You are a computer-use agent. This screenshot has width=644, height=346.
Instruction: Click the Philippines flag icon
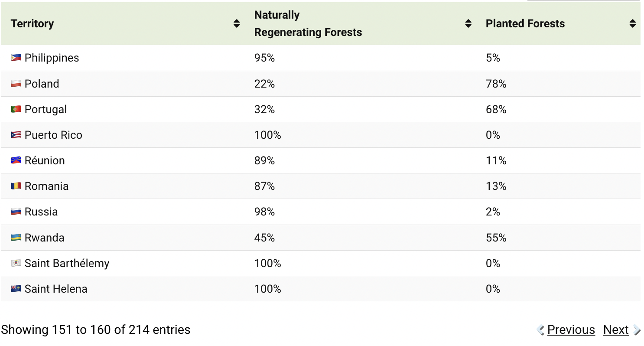click(x=16, y=58)
